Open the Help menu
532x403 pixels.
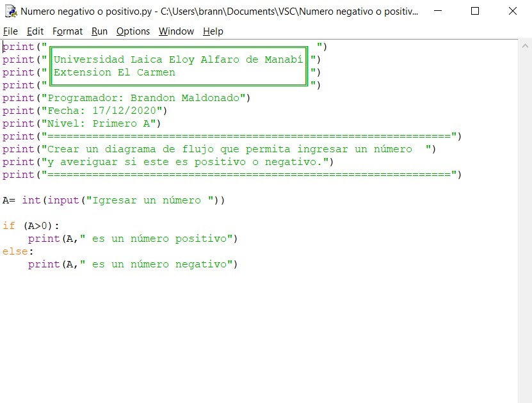213,31
